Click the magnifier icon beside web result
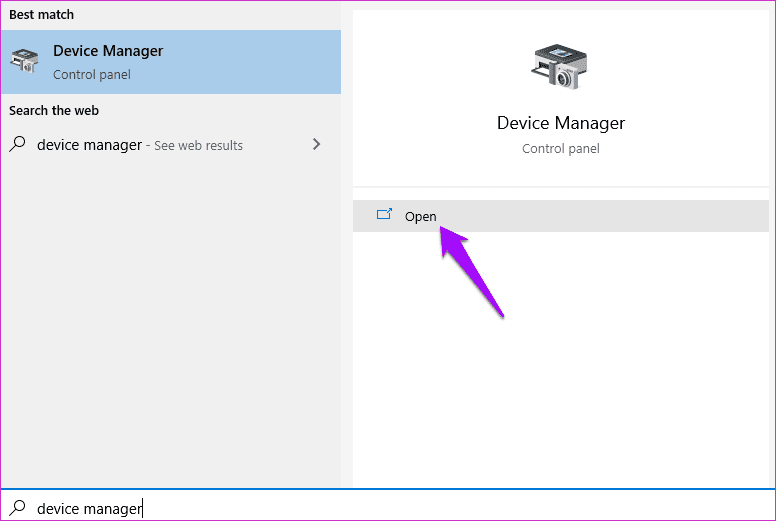Screen dimensions: 776x521 [18, 144]
